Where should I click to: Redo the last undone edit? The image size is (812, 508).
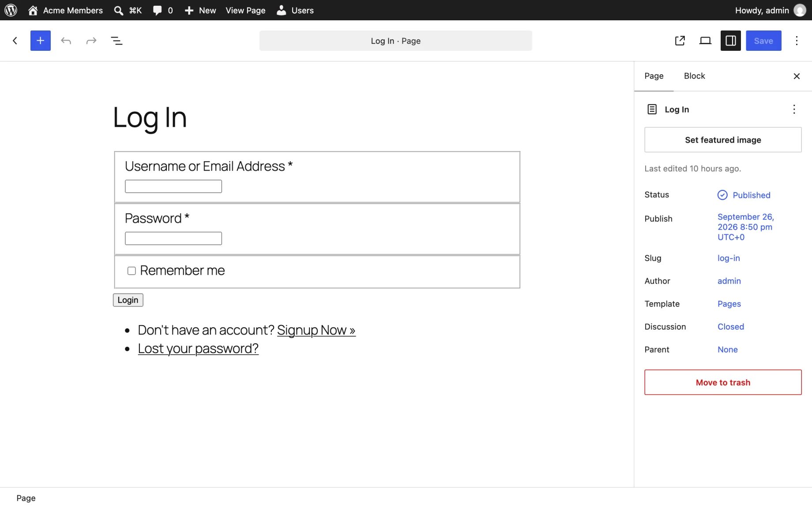tap(91, 41)
